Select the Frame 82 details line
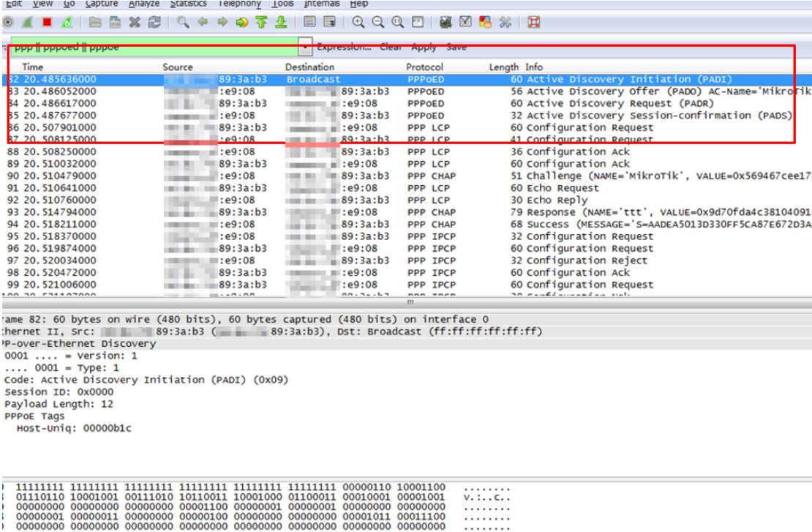The height and width of the screenshot is (532, 812). point(407,320)
